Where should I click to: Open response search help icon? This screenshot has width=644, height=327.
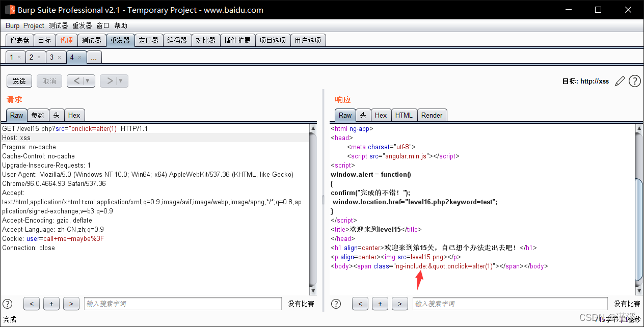[x=336, y=304]
